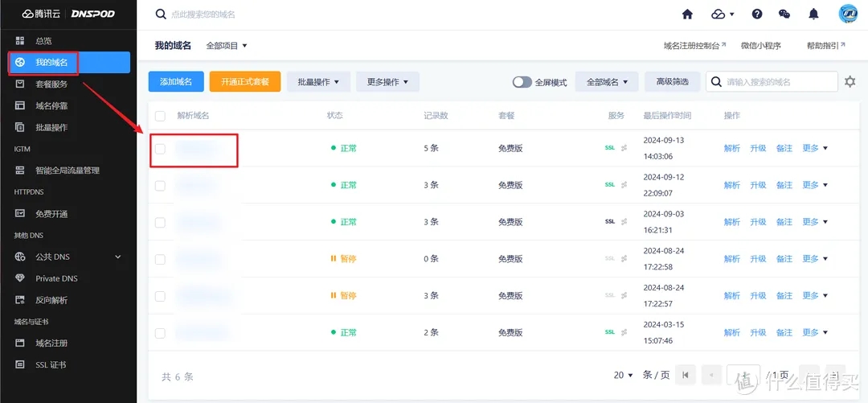Check the first domain row checkbox
868x403 pixels.
pos(160,149)
